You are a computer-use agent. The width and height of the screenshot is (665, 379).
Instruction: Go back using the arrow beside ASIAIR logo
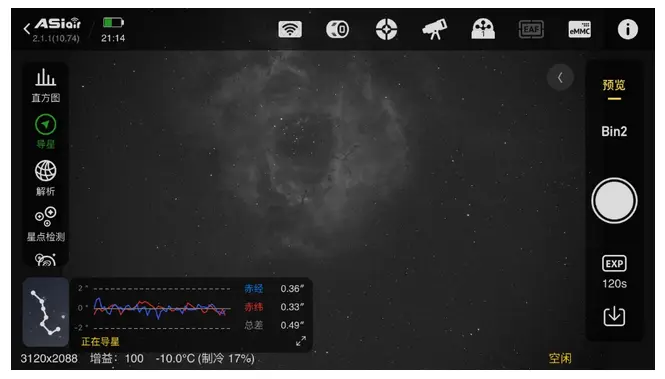pos(27,29)
